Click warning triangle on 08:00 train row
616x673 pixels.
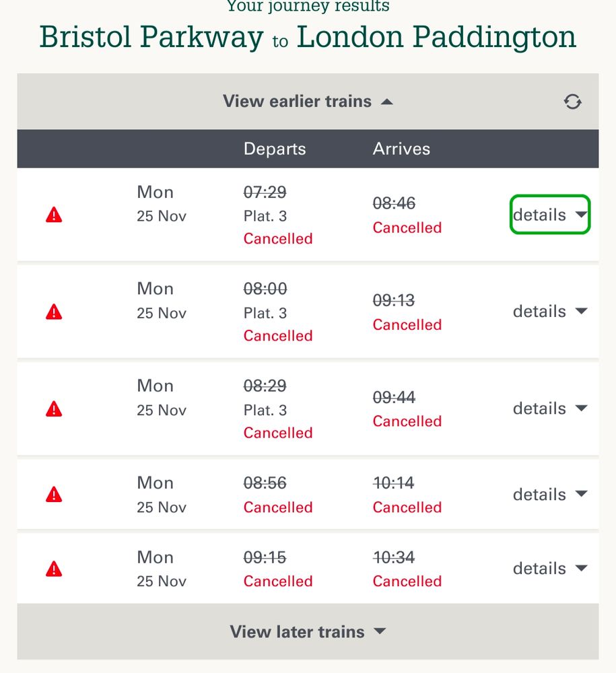pos(54,312)
